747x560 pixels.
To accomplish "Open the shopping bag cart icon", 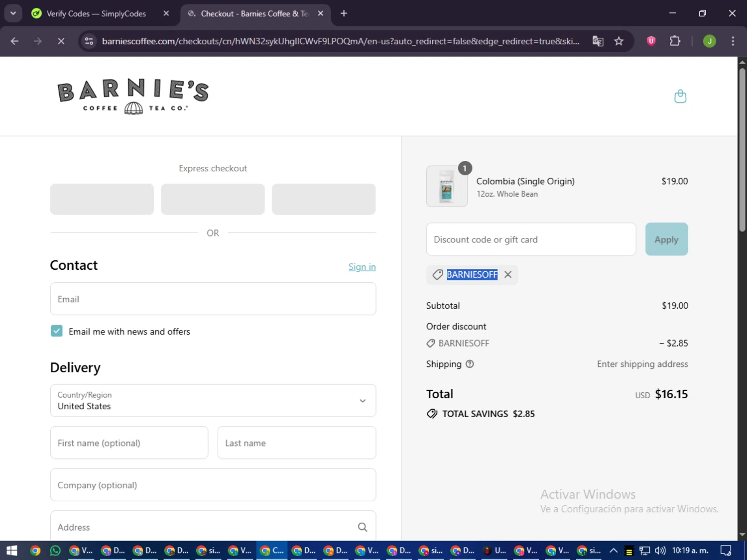I will [680, 96].
